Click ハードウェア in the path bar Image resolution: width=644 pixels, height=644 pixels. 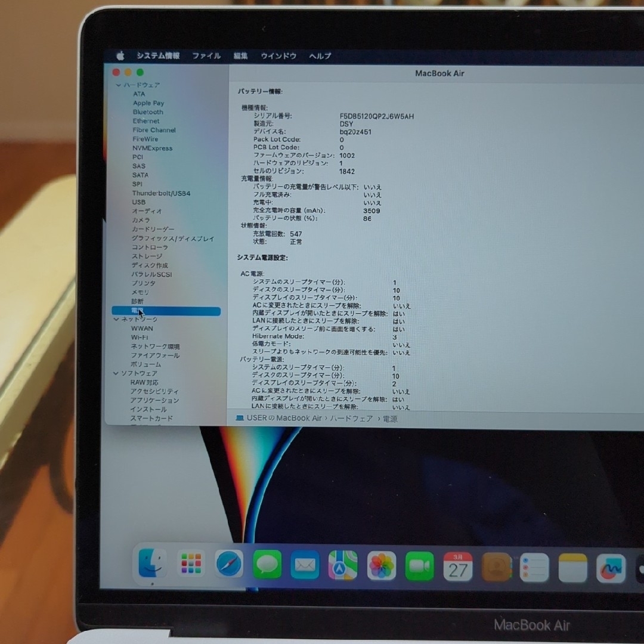click(x=352, y=419)
